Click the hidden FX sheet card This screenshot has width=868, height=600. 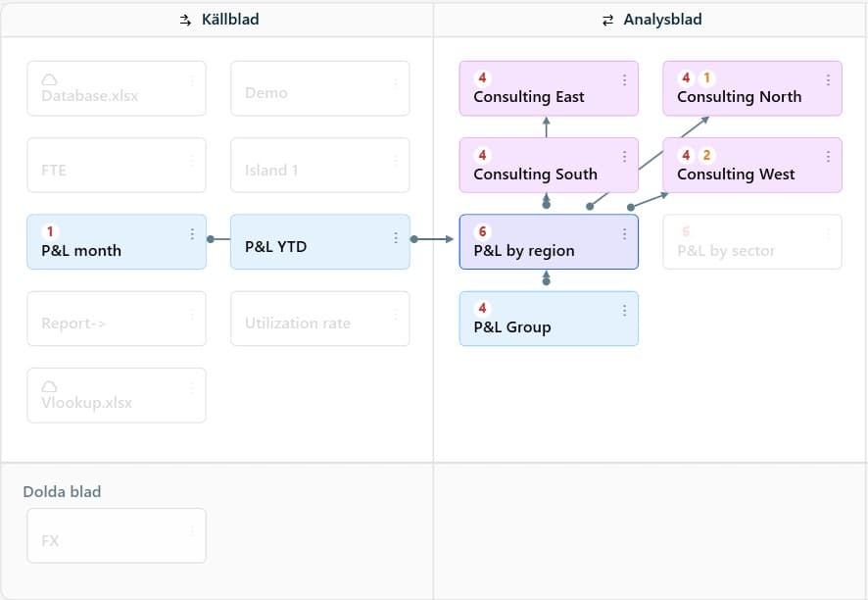click(116, 535)
